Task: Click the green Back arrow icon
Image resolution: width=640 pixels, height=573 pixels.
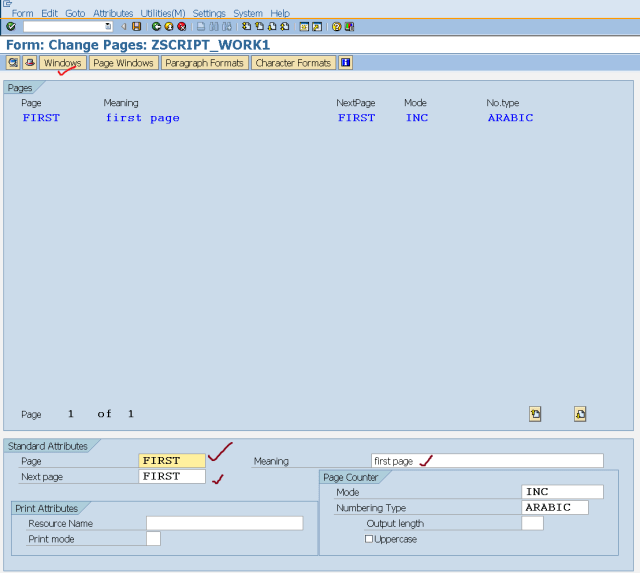Action: (x=156, y=27)
